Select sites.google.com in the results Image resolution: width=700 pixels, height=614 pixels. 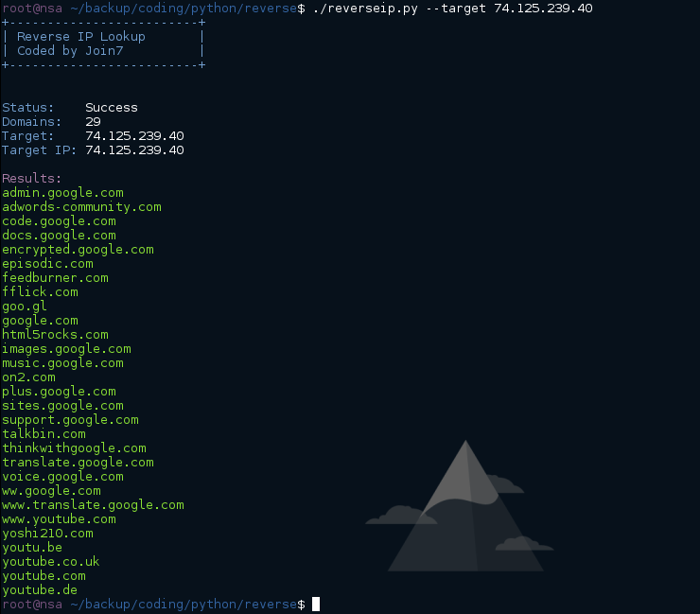point(62,406)
